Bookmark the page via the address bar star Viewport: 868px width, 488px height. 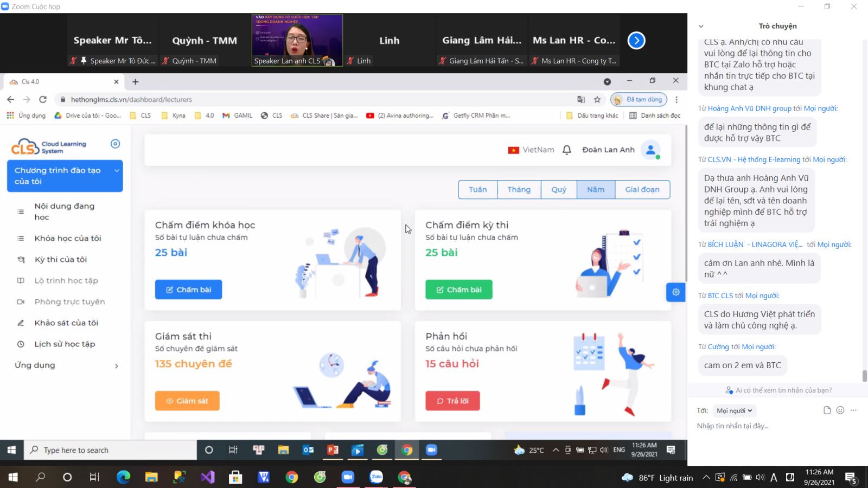[597, 99]
